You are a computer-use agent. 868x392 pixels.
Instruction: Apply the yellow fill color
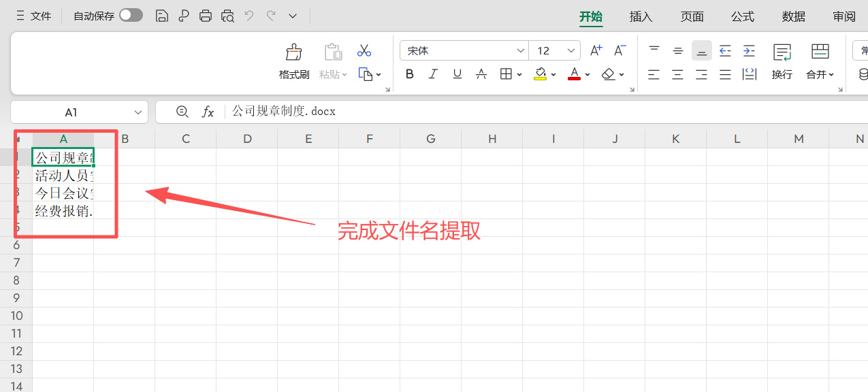(x=541, y=74)
